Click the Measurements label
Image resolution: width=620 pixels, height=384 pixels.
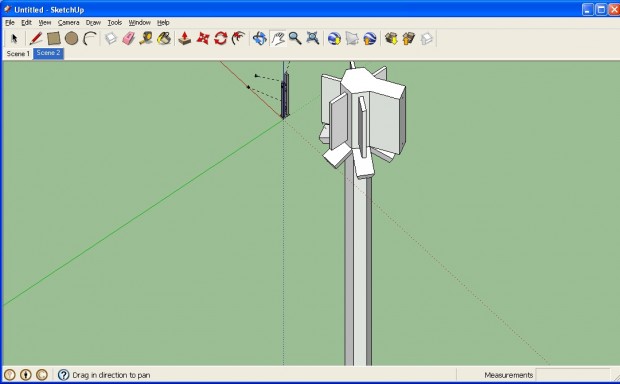pyautogui.click(x=508, y=375)
